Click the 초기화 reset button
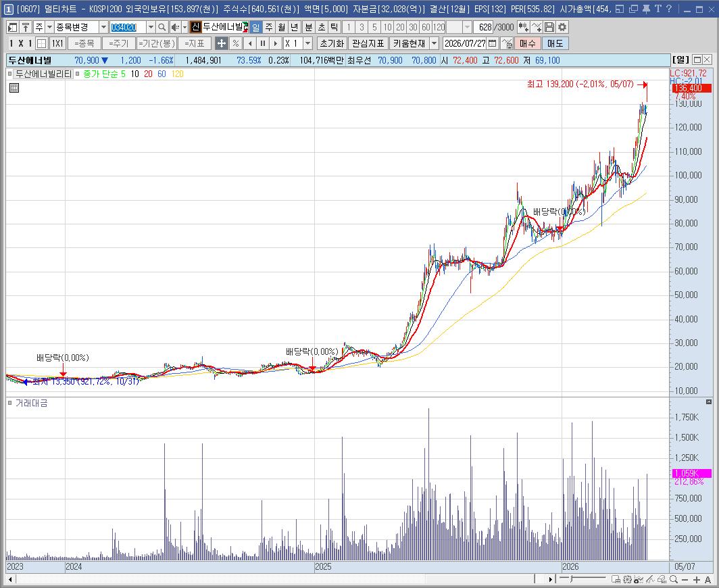Viewport: 719px width, 588px height. tap(332, 43)
